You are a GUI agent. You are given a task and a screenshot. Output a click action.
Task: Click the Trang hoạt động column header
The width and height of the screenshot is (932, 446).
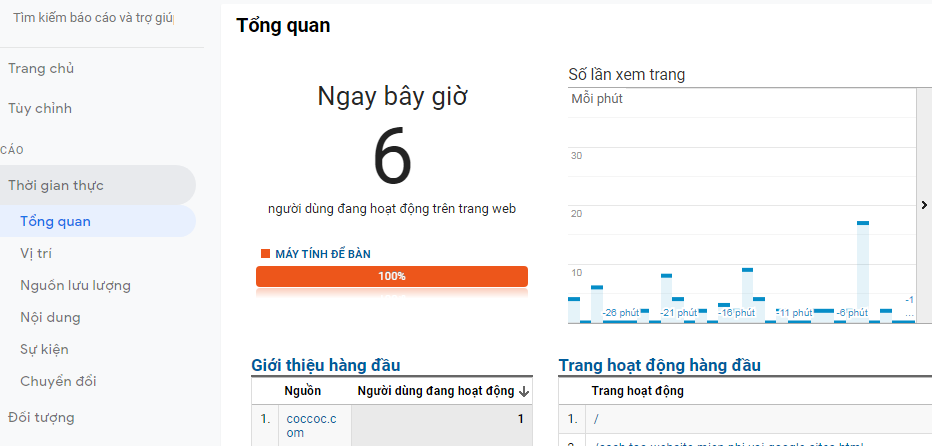[637, 391]
